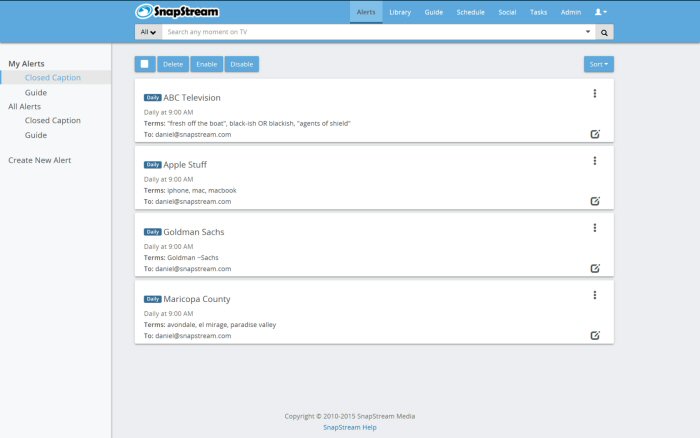Click Create New Alert in sidebar
The height and width of the screenshot is (438, 700).
click(40, 160)
